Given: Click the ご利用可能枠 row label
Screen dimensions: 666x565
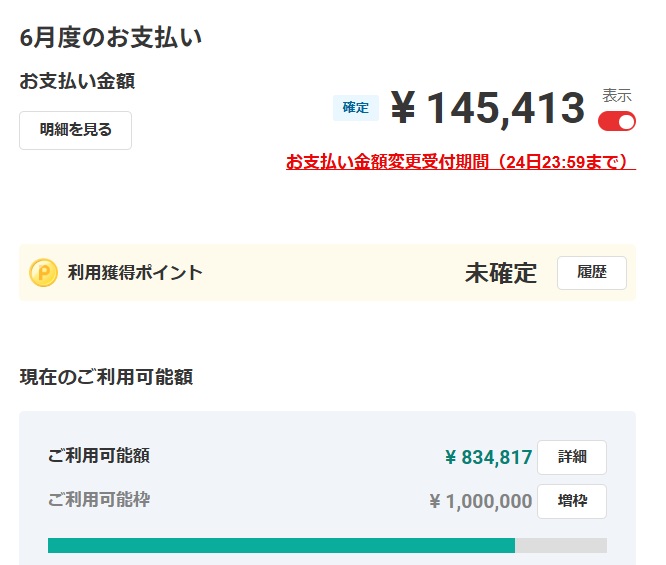Looking at the screenshot, I should [99, 500].
